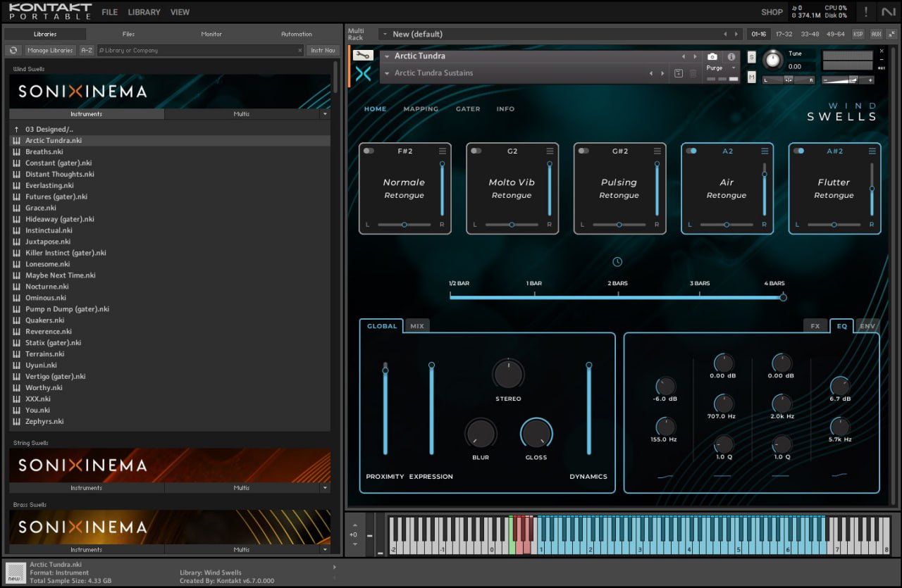This screenshot has width=902, height=588.
Task: Refresh the libraries list
Action: pos(13,50)
